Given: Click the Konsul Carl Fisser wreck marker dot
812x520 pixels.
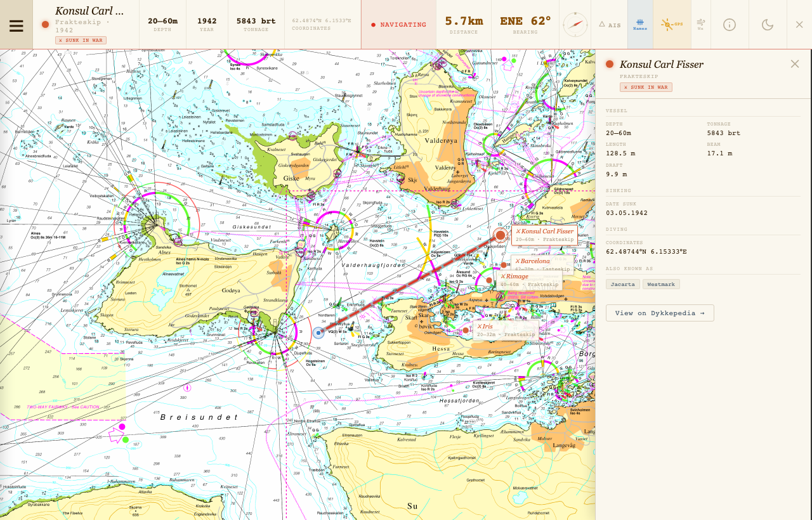Looking at the screenshot, I should [x=500, y=235].
